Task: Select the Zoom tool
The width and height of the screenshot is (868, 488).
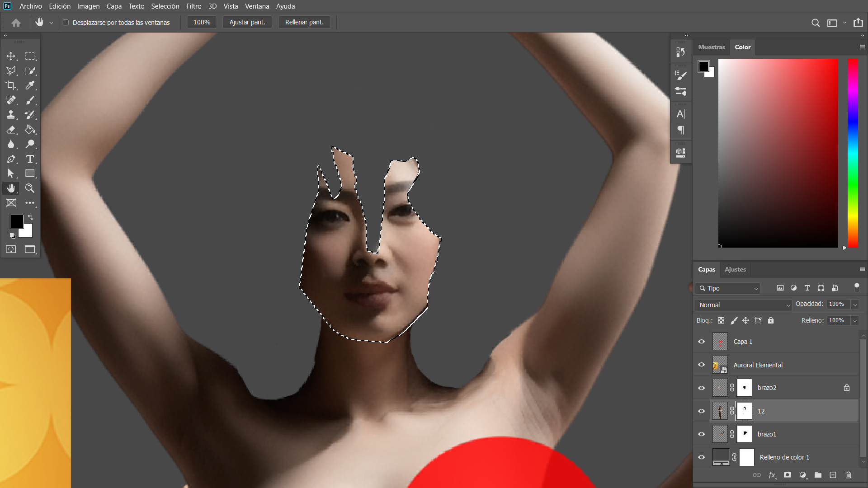Action: (x=30, y=188)
